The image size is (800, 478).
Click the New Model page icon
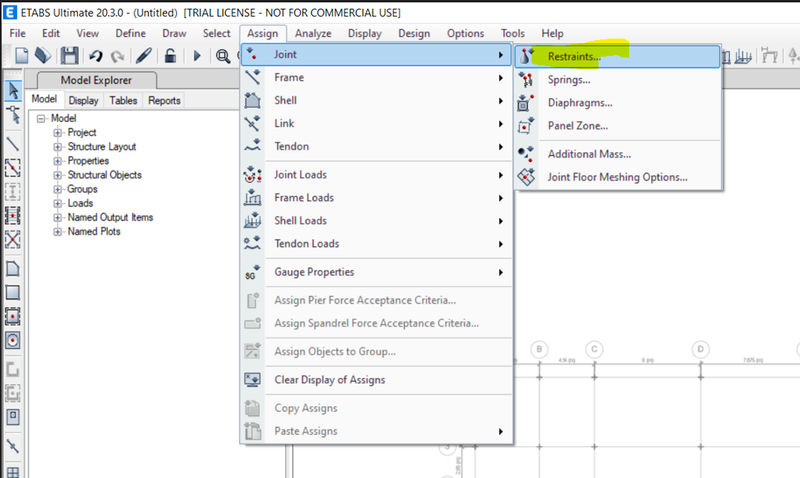(21, 55)
